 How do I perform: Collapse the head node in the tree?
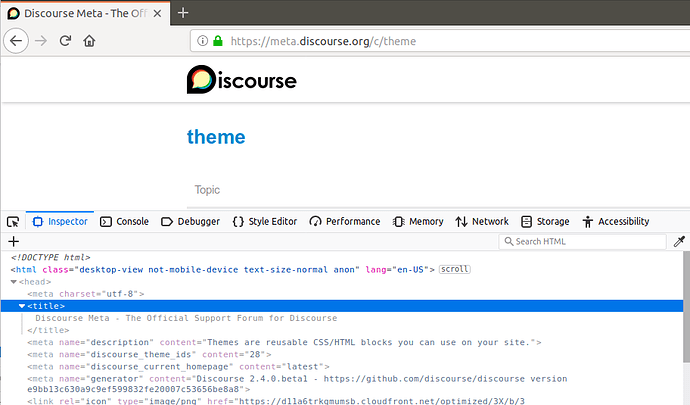14,282
